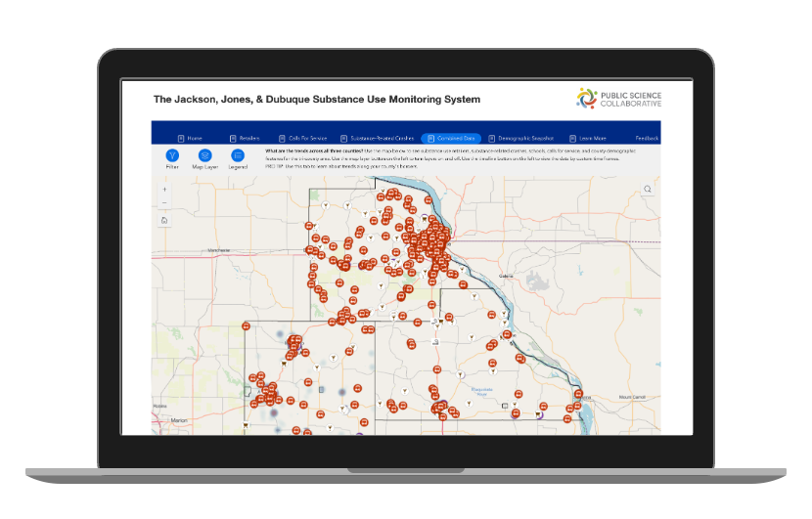Click the Public Science Collaborative logo
The height and width of the screenshot is (519, 812).
tap(619, 99)
